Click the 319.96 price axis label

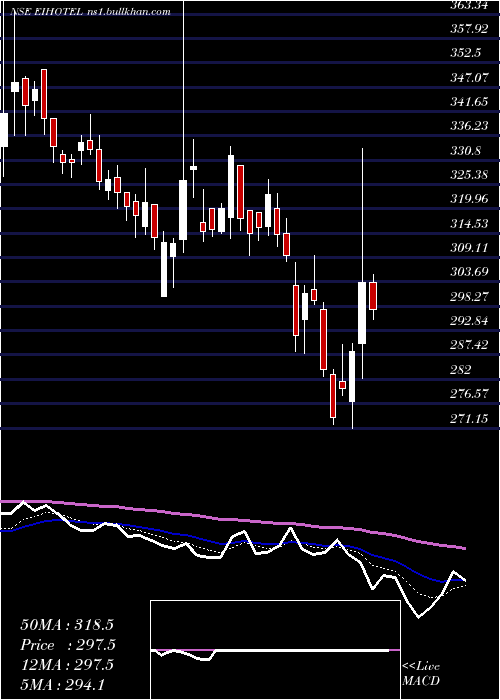pos(469,199)
